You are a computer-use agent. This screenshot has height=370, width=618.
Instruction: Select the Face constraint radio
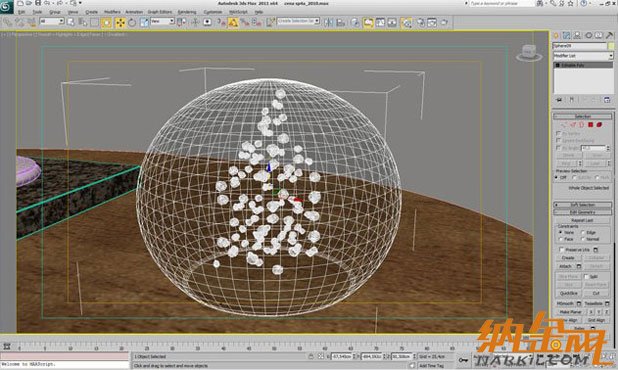point(560,239)
